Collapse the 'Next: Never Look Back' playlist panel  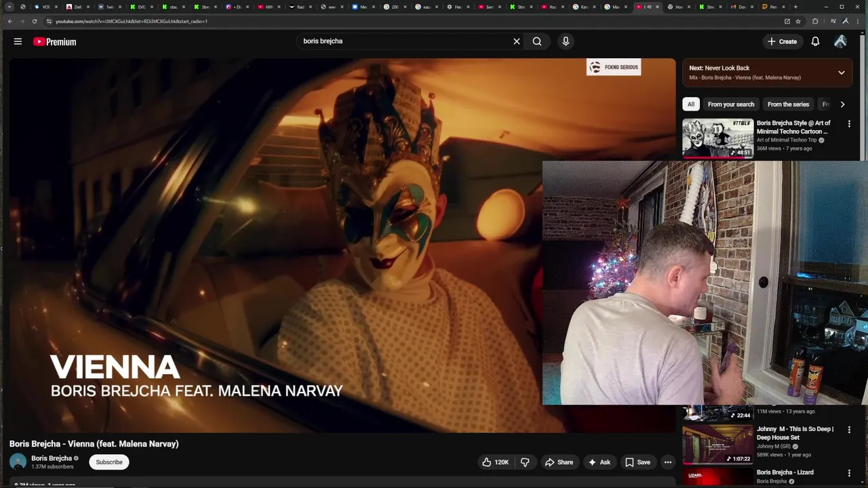click(842, 73)
